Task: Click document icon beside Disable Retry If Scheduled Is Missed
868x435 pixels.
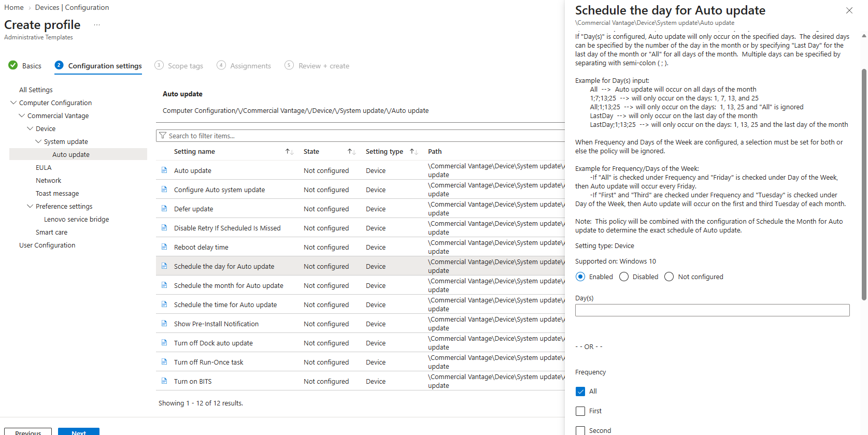Action: (x=164, y=228)
